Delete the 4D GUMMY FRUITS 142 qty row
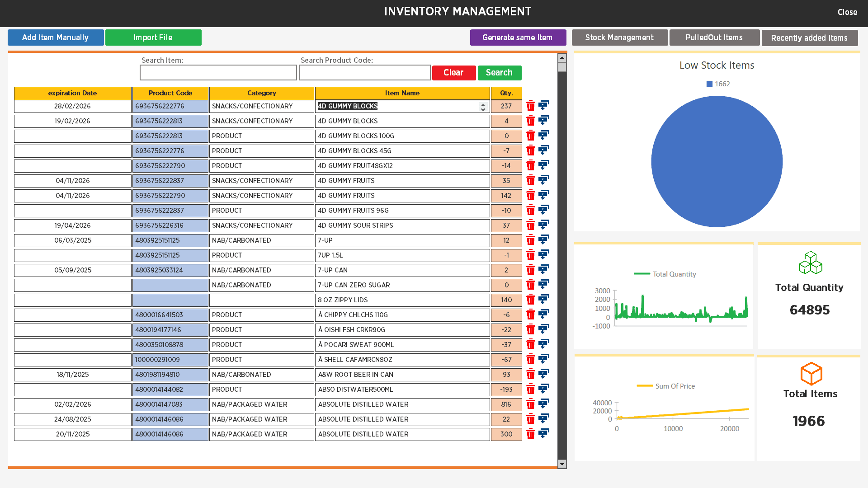The width and height of the screenshot is (868, 488). (x=531, y=195)
